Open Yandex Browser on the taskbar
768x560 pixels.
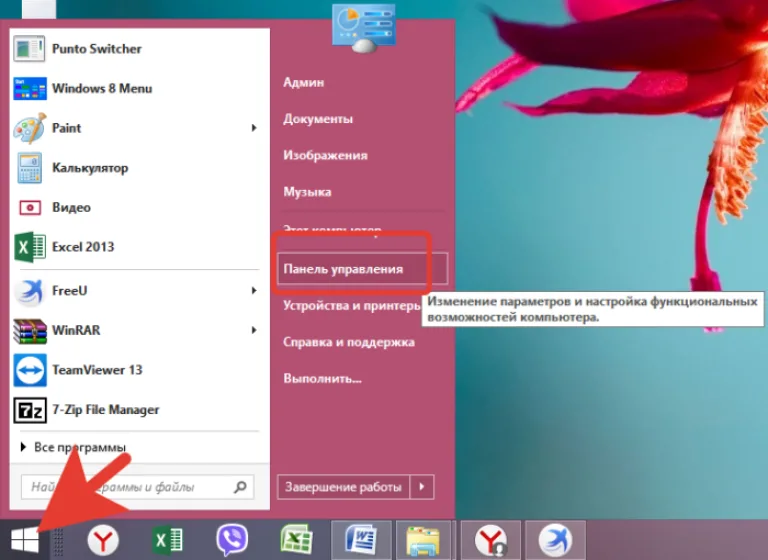pyautogui.click(x=103, y=540)
